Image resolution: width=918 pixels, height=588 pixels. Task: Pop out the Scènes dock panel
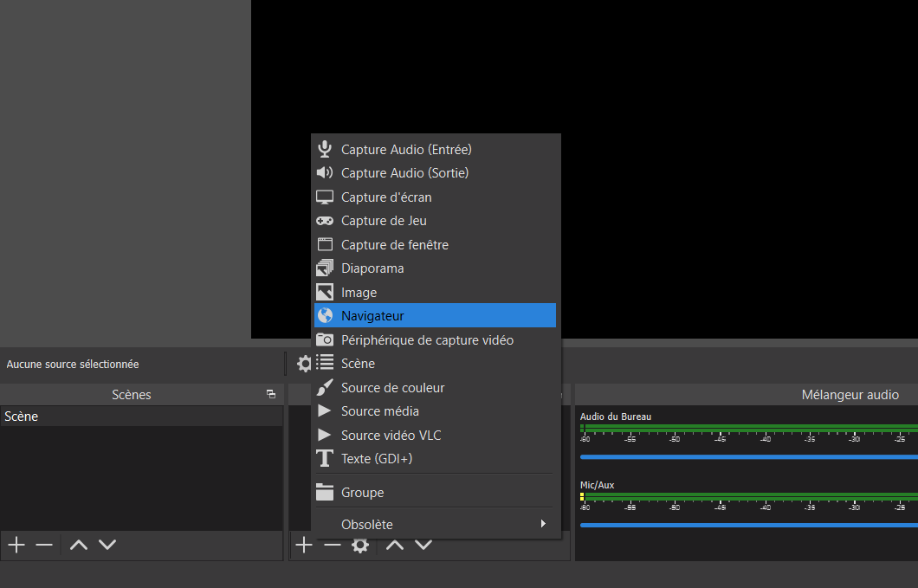(x=271, y=395)
